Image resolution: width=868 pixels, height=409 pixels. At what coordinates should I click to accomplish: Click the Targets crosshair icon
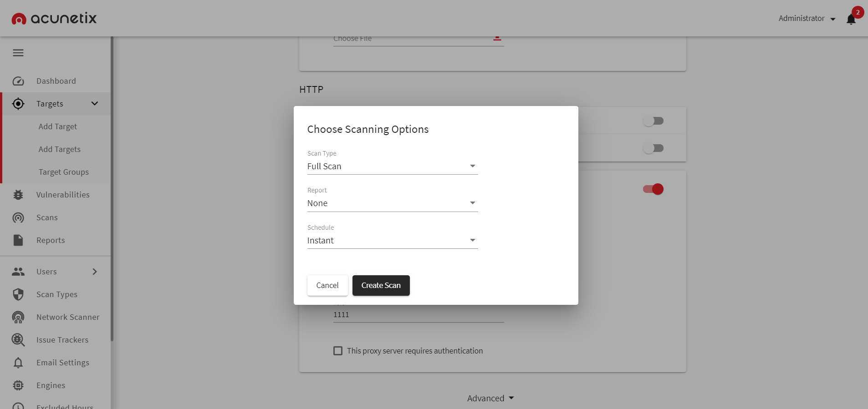click(18, 104)
